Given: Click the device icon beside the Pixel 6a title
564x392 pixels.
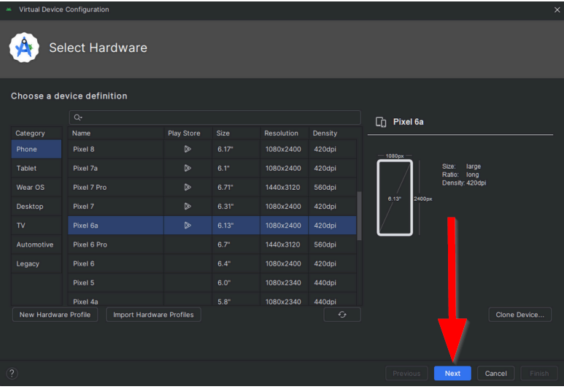Looking at the screenshot, I should pos(381,122).
